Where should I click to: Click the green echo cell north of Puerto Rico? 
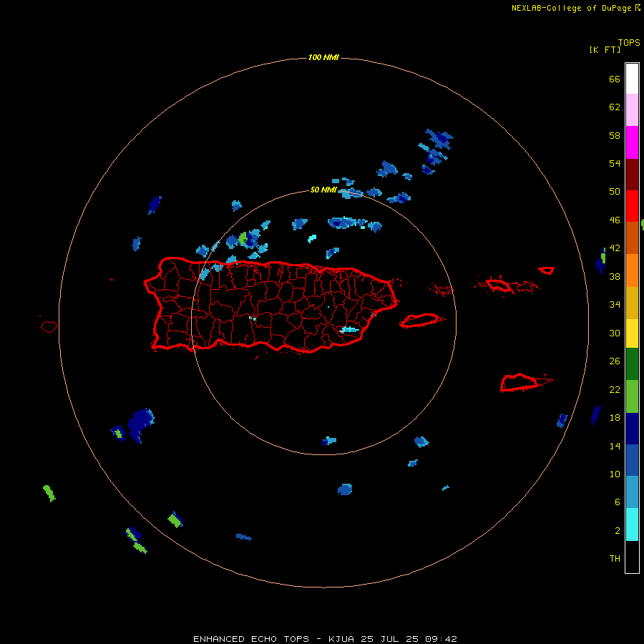[x=243, y=238]
